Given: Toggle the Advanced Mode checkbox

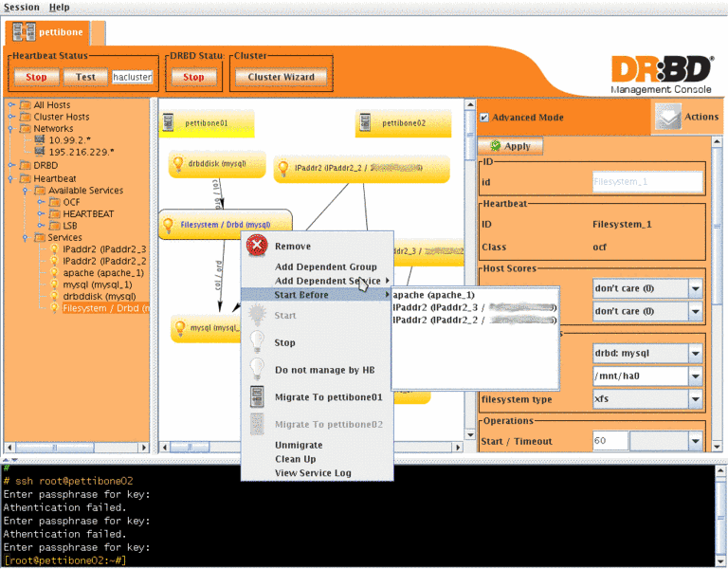Looking at the screenshot, I should coord(483,118).
